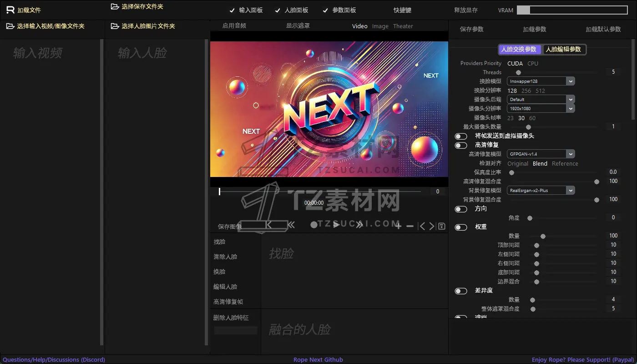Go to the previous marker
This screenshot has height=364, width=637.
point(422,226)
